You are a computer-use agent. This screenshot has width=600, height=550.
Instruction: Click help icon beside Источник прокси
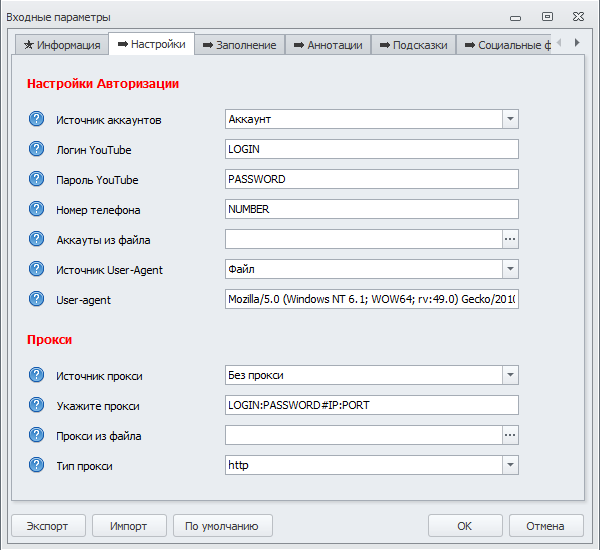pos(36,375)
